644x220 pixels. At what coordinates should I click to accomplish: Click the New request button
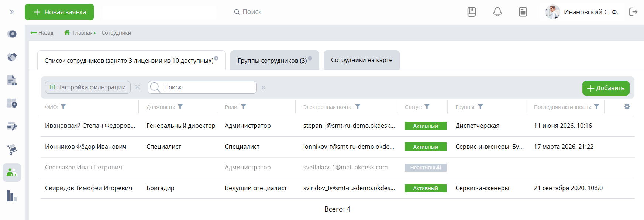[59, 12]
